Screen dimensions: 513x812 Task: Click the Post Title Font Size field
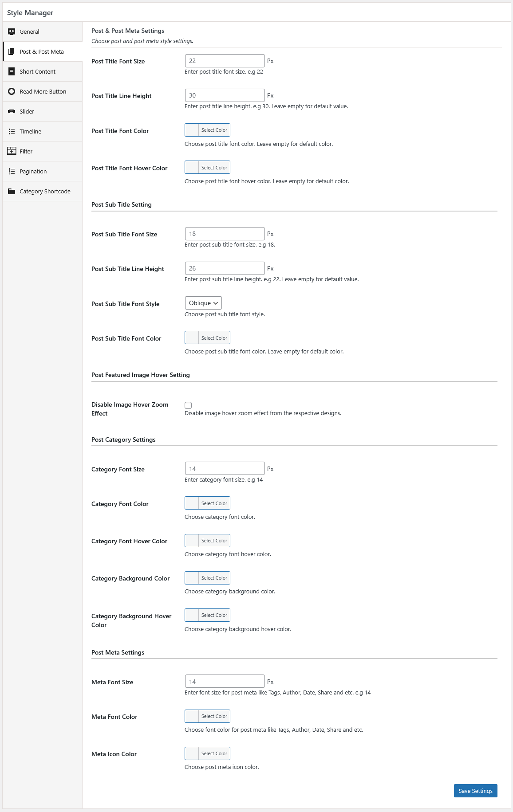tap(225, 61)
